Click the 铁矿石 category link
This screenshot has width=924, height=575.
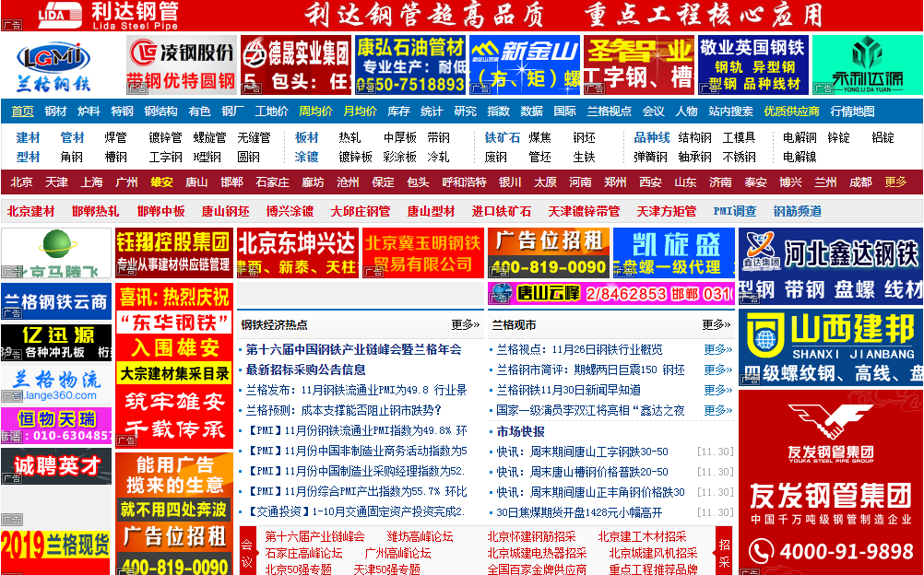[x=502, y=138]
